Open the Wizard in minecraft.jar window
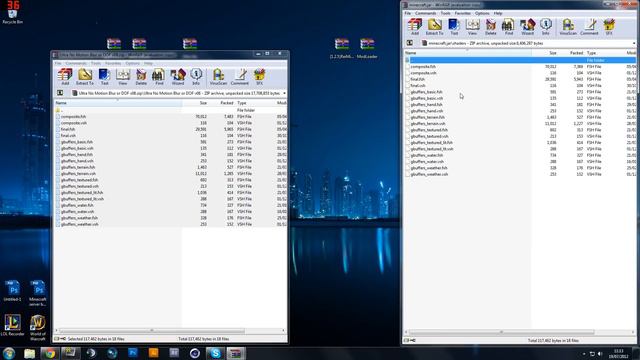 pyautogui.click(x=527, y=27)
